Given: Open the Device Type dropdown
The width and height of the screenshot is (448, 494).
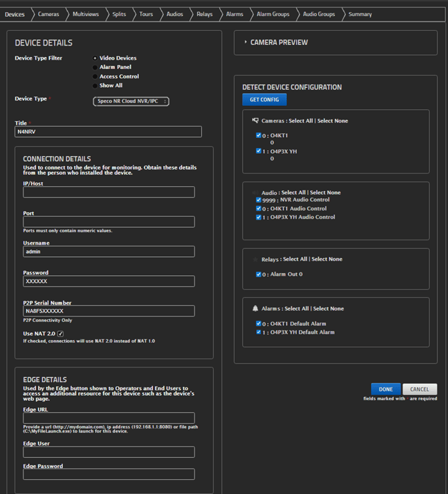Looking at the screenshot, I should [130, 101].
